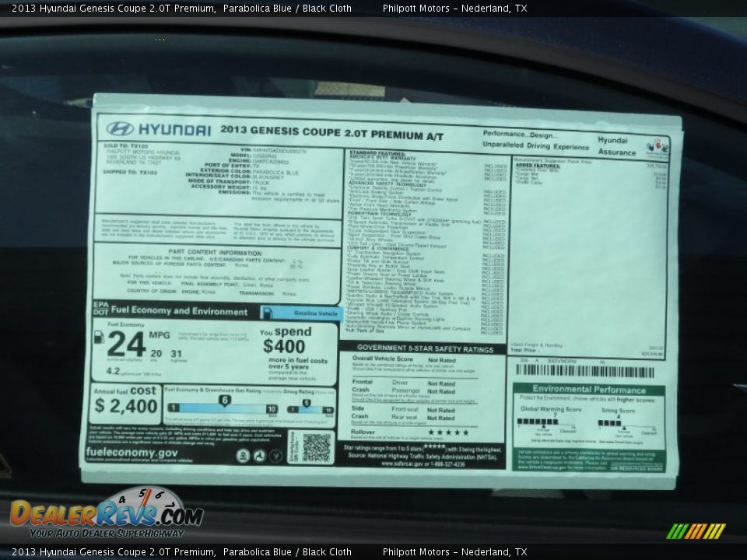This screenshot has width=747, height=560.
Task: Click the city MPG value '20'
Action: [156, 354]
